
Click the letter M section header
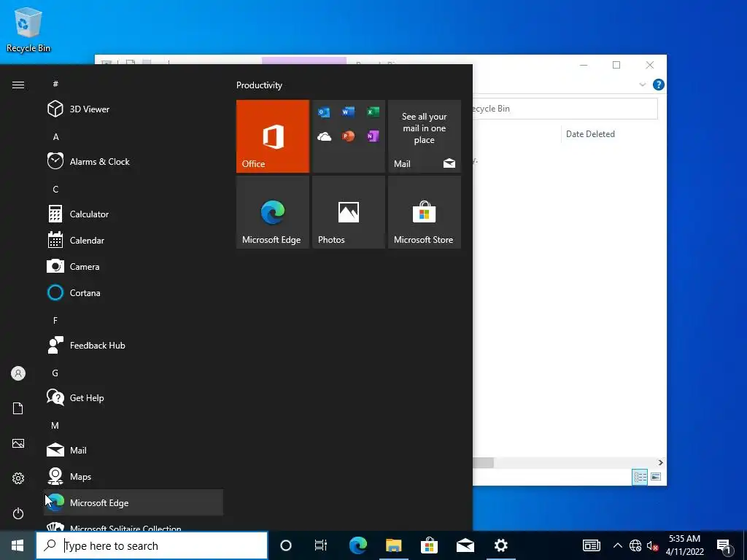pyautogui.click(x=55, y=425)
